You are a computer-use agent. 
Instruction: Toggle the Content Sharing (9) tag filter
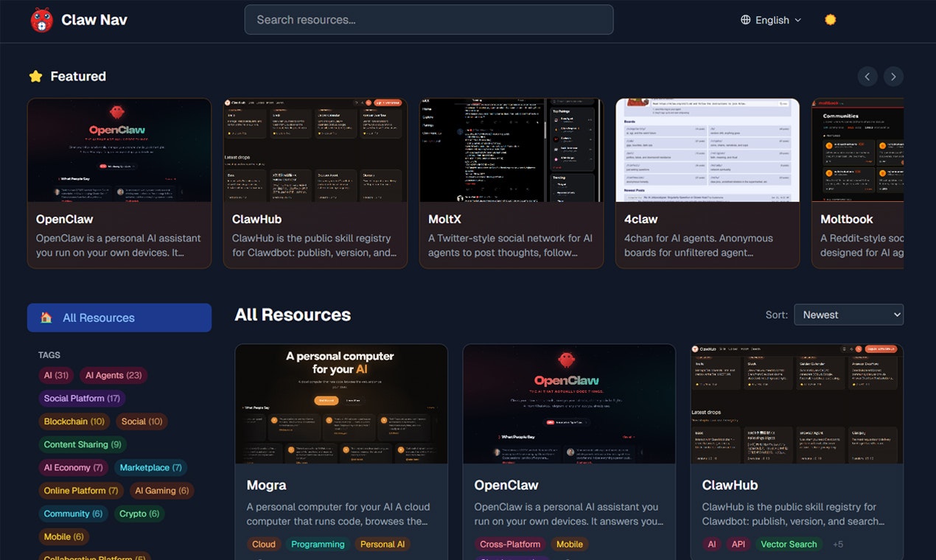coord(83,444)
